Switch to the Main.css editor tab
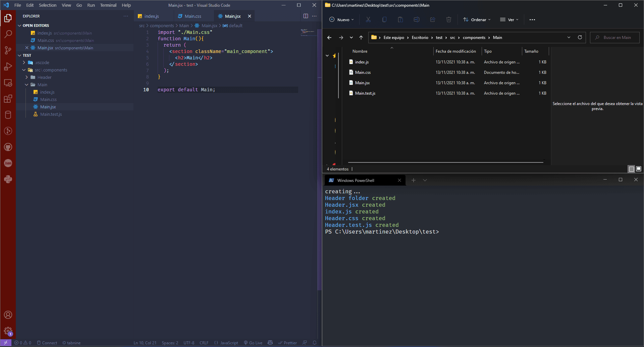644x347 pixels. coord(192,16)
